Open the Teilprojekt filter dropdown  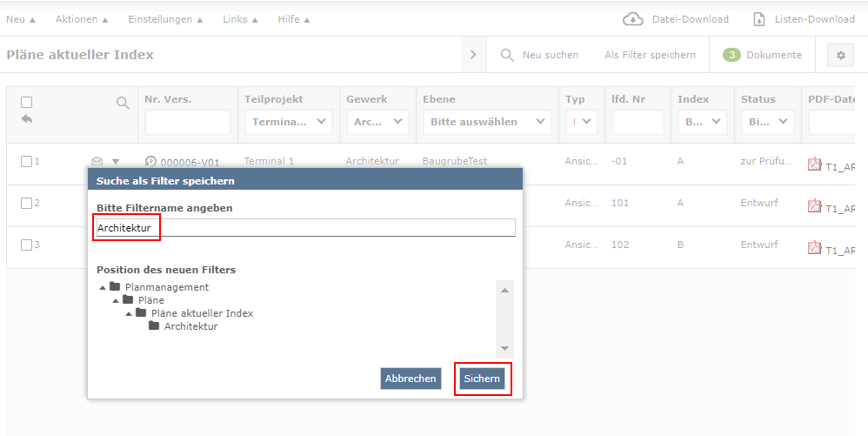click(x=289, y=122)
